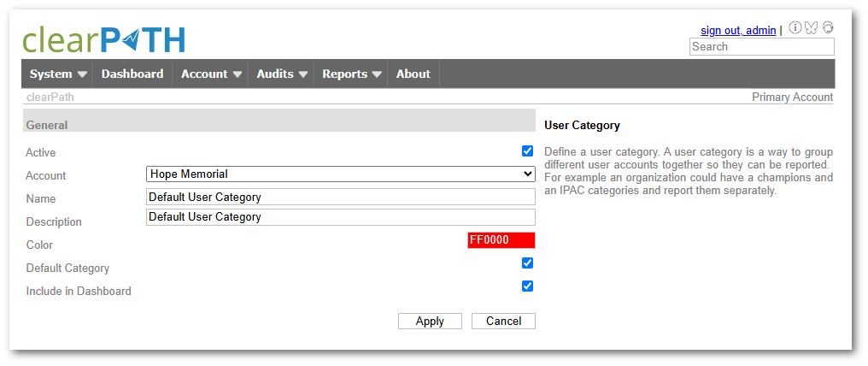
Task: Uncheck the Active checkbox
Action: click(x=528, y=151)
